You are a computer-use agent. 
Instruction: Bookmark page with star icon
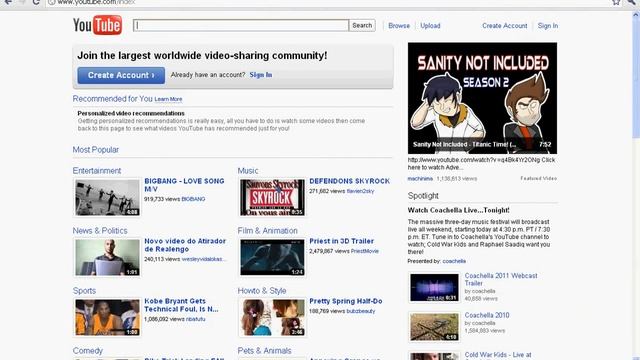pyautogui.click(x=616, y=2)
